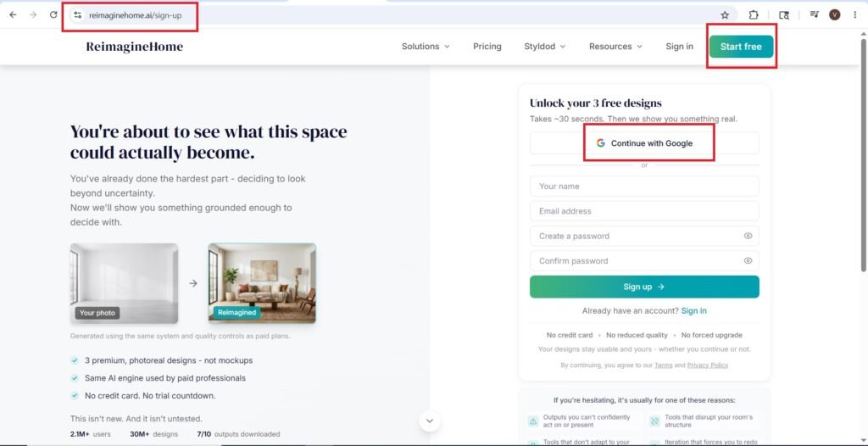
Task: Click the checkmark beside 'No credit card. No trial countdown.'
Action: (75, 396)
